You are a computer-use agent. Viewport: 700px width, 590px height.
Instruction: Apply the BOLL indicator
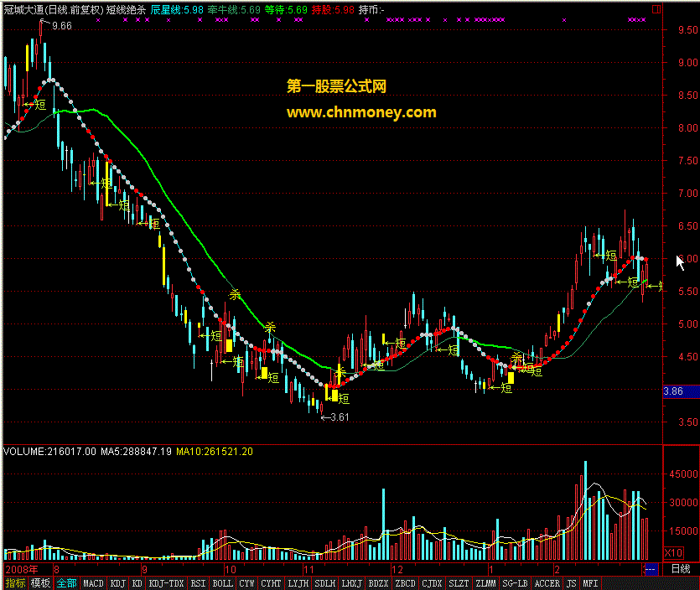tap(222, 583)
